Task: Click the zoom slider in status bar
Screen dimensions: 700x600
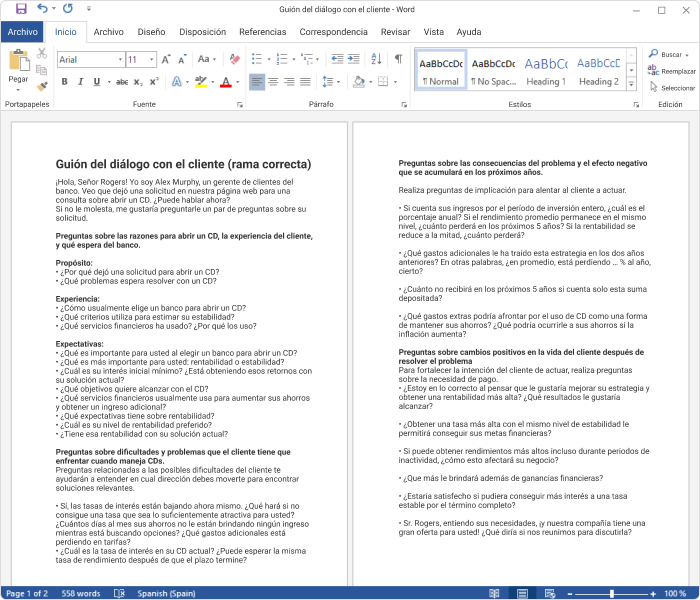Action: (x=611, y=593)
